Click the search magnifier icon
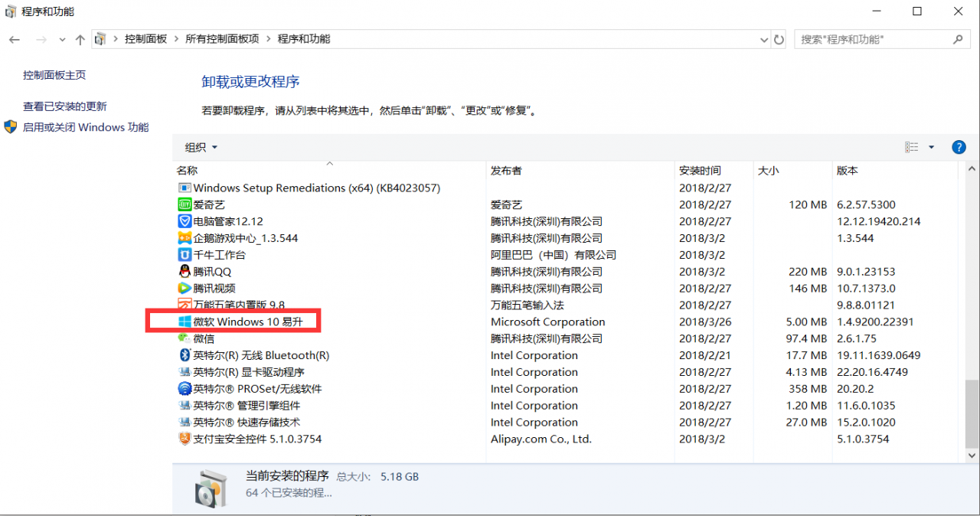 [x=958, y=39]
